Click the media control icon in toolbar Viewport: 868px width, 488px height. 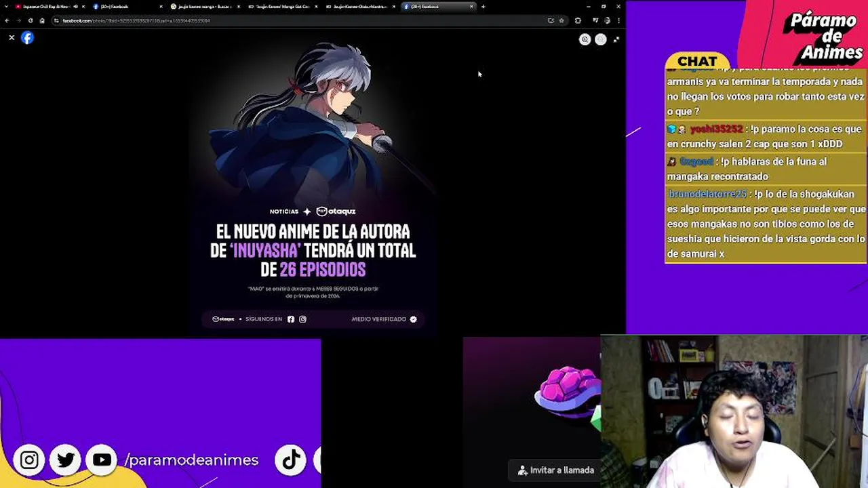[595, 20]
